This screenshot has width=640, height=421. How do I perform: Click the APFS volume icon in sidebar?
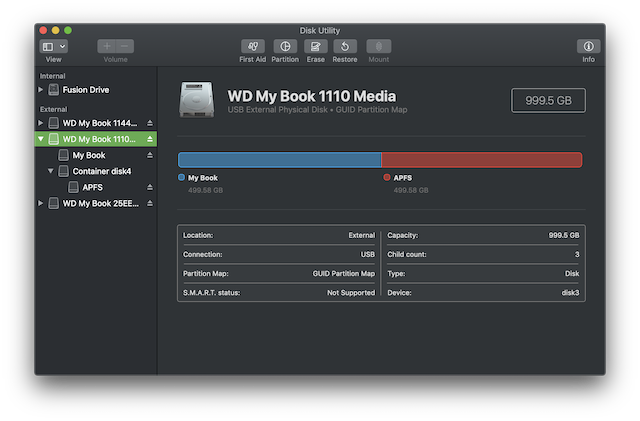tap(73, 187)
